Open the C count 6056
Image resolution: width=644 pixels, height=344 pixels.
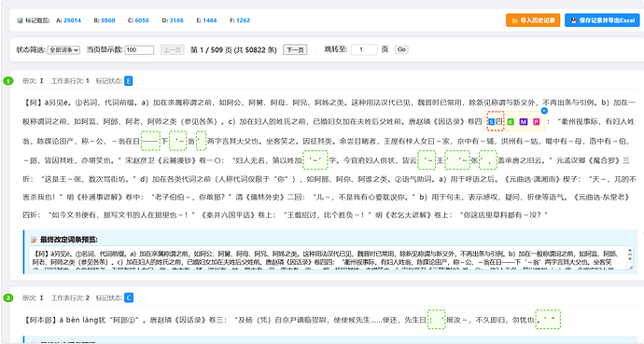[x=142, y=21]
